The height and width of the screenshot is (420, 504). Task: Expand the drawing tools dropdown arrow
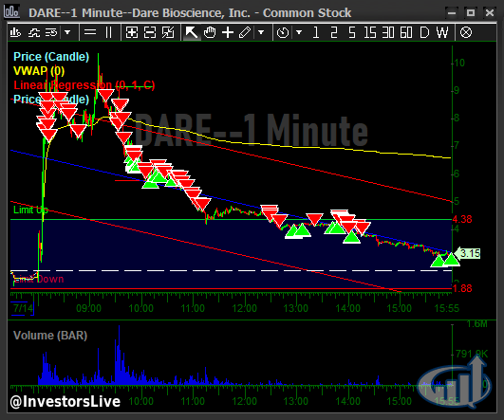tap(261, 32)
